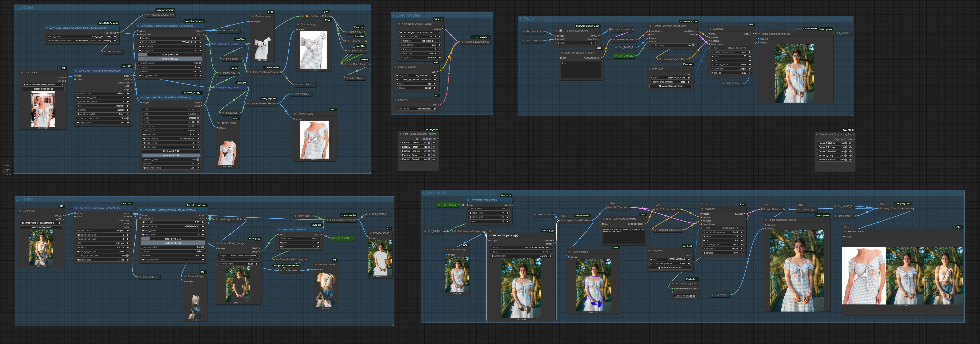
Task: Collapse the Cut By Mask node
Action: click(x=281, y=271)
